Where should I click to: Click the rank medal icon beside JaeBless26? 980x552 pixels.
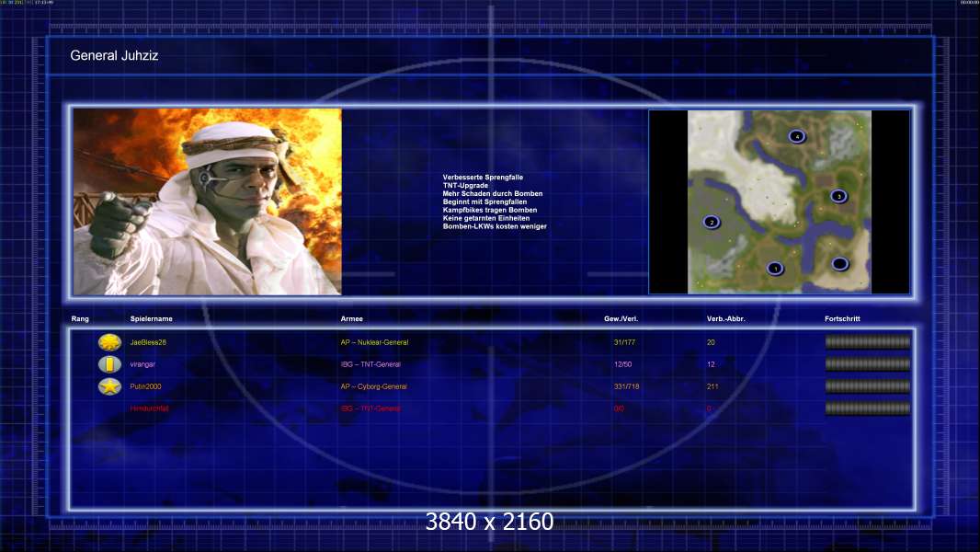click(x=109, y=342)
